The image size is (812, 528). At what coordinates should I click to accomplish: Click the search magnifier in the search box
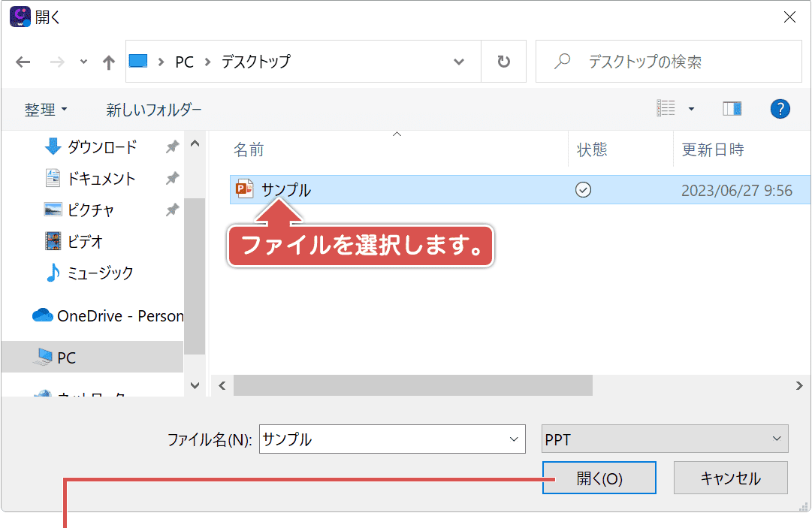(562, 62)
